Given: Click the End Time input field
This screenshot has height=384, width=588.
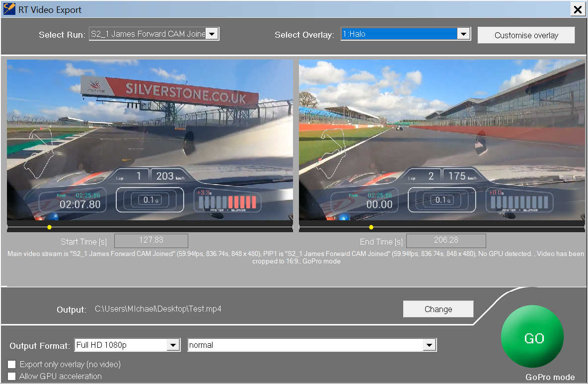Looking at the screenshot, I should (445, 241).
